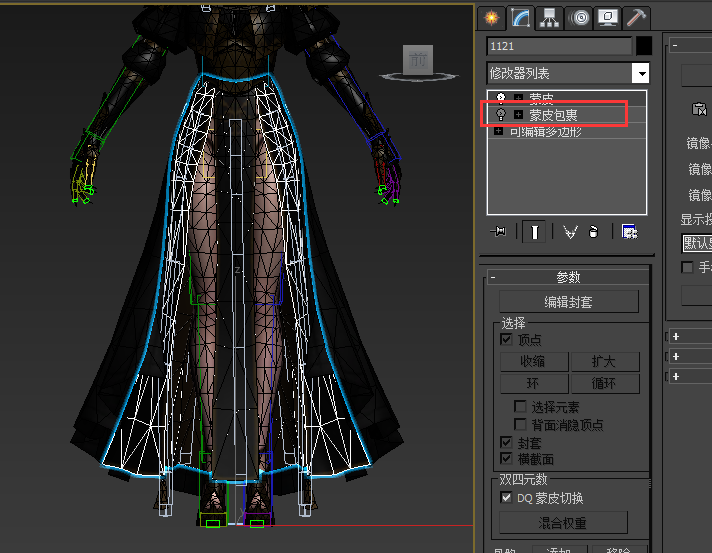712x553 pixels.
Task: Remove modifier from stack icon
Action: (x=593, y=232)
